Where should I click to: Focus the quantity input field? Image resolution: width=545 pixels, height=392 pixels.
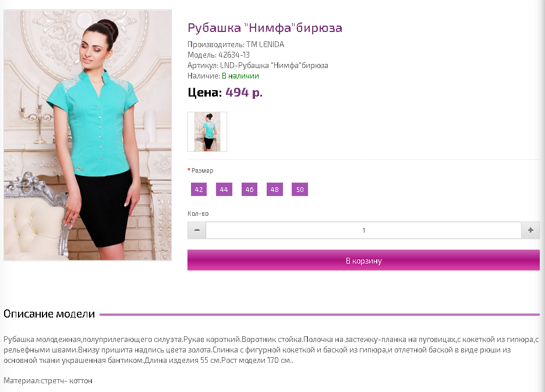pyautogui.click(x=363, y=230)
